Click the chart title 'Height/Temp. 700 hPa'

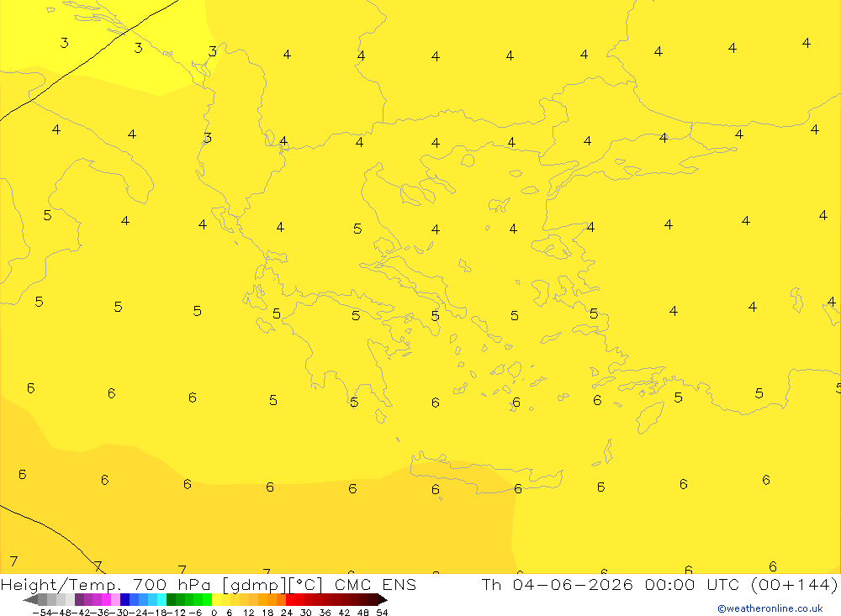pos(106,585)
